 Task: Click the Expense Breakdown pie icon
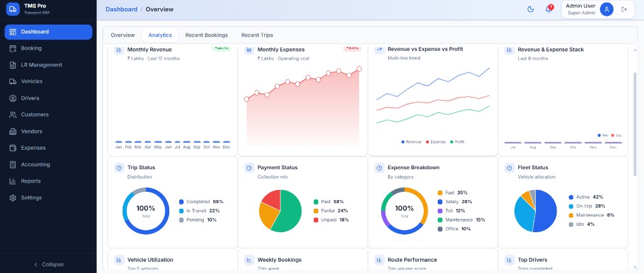(x=379, y=168)
